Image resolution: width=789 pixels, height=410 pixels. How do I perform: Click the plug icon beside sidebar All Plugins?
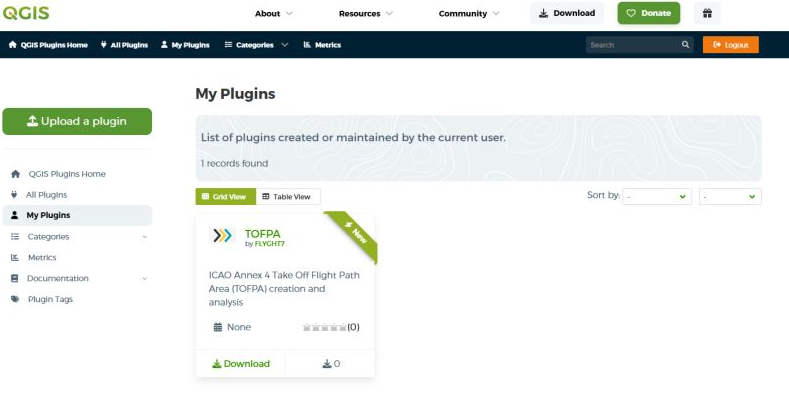14,195
